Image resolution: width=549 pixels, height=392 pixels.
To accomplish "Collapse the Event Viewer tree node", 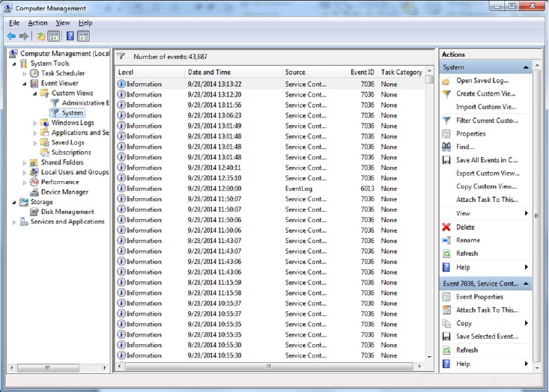I will click(25, 84).
